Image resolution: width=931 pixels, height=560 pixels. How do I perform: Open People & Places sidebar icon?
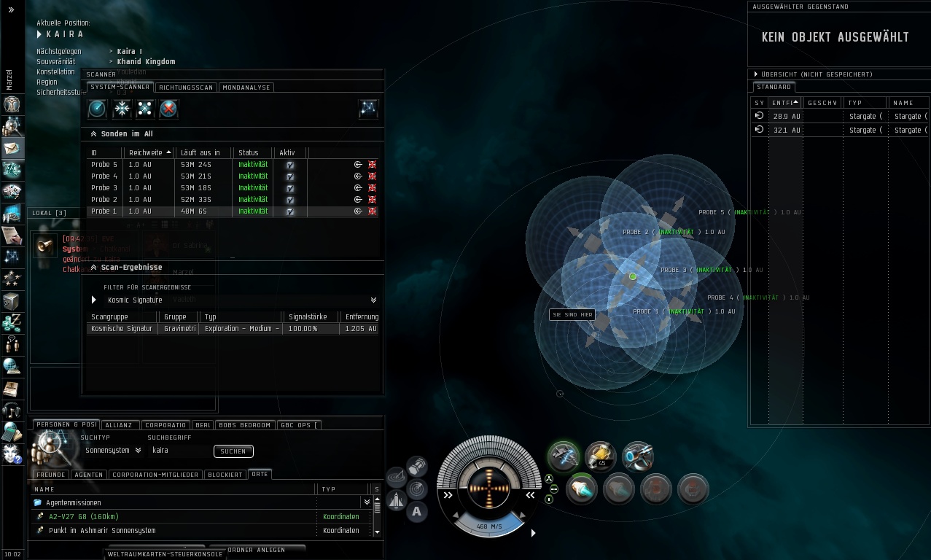12,126
